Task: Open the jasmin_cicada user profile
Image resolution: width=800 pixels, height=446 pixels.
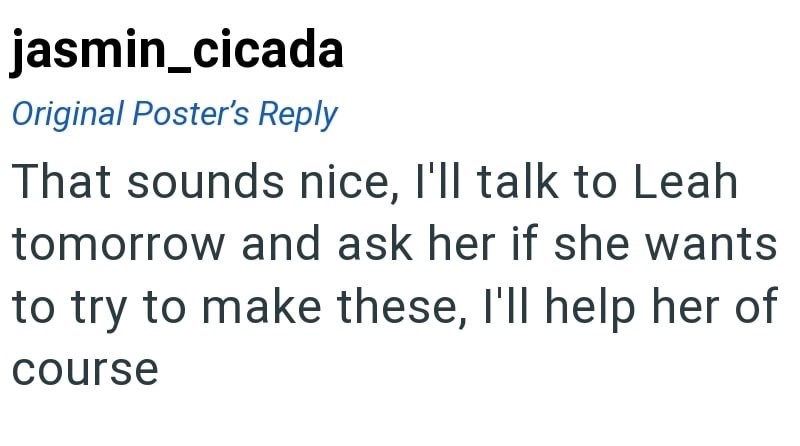Action: coord(177,52)
